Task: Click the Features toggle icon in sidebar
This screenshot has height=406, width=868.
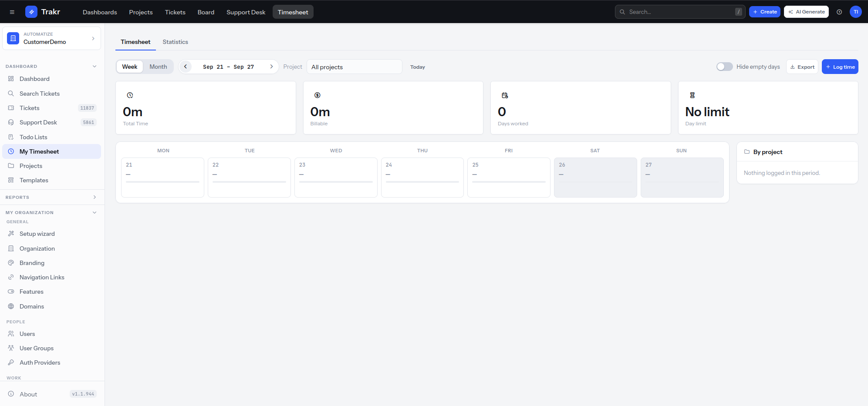Action: pyautogui.click(x=11, y=292)
